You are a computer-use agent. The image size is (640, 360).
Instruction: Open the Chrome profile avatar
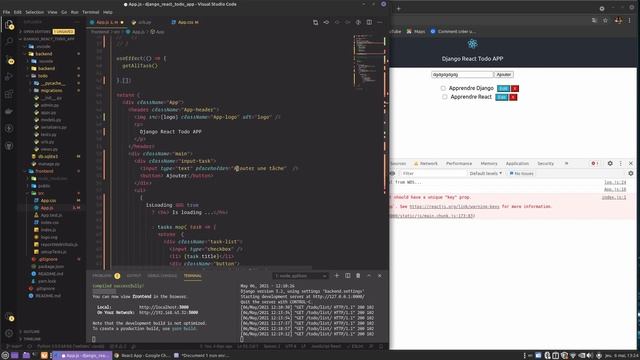coord(618,20)
